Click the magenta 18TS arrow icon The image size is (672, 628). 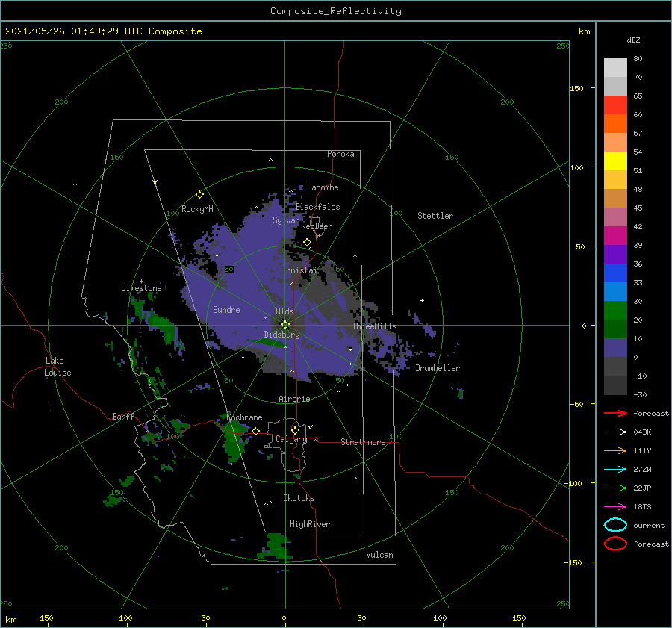point(615,507)
